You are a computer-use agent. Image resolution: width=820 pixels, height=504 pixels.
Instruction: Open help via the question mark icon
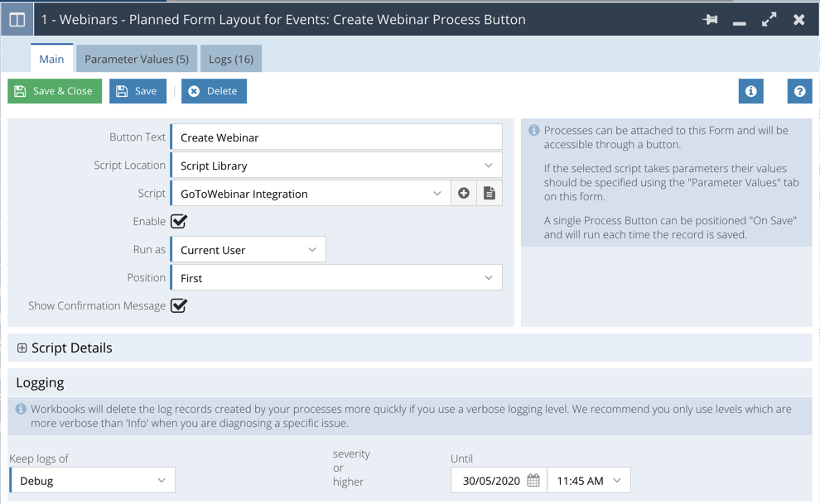tap(799, 91)
